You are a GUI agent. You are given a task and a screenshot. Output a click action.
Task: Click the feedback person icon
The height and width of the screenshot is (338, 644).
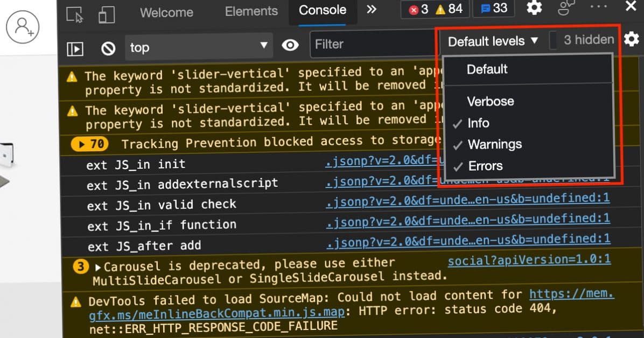coord(566,8)
